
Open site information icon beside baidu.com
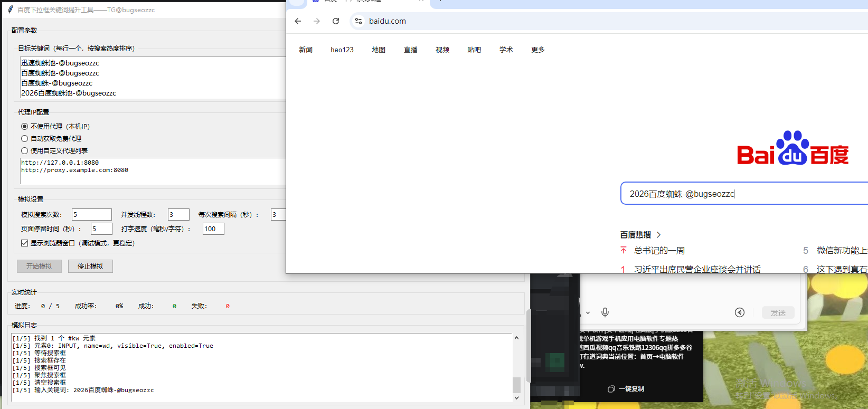[358, 21]
